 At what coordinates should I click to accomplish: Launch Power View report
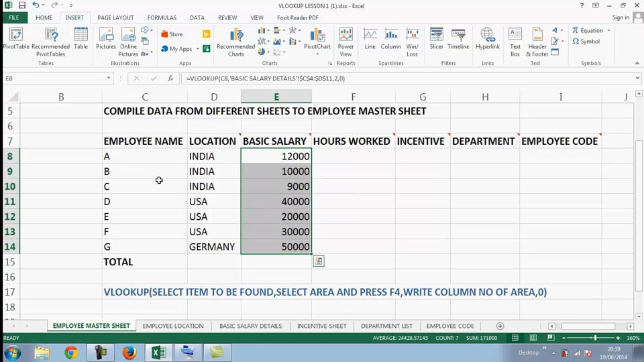346,42
